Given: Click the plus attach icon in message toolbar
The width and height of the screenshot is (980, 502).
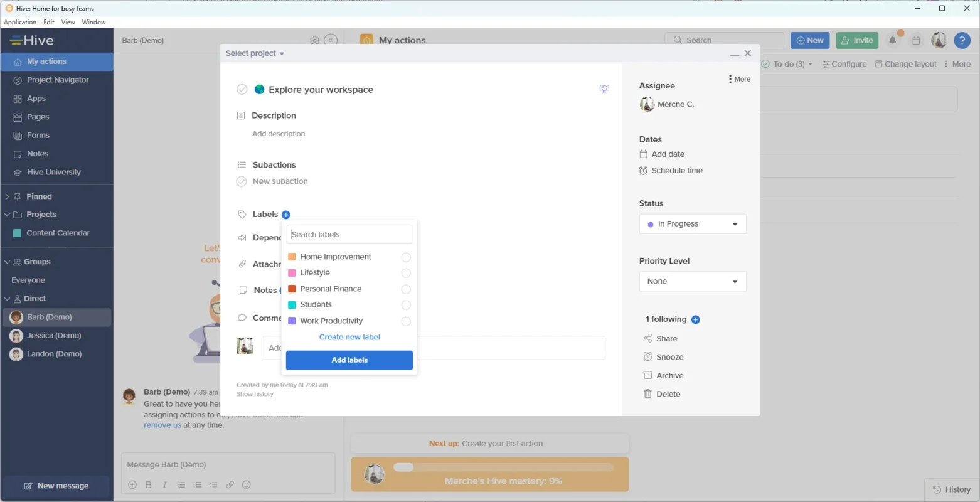Looking at the screenshot, I should coord(132,484).
